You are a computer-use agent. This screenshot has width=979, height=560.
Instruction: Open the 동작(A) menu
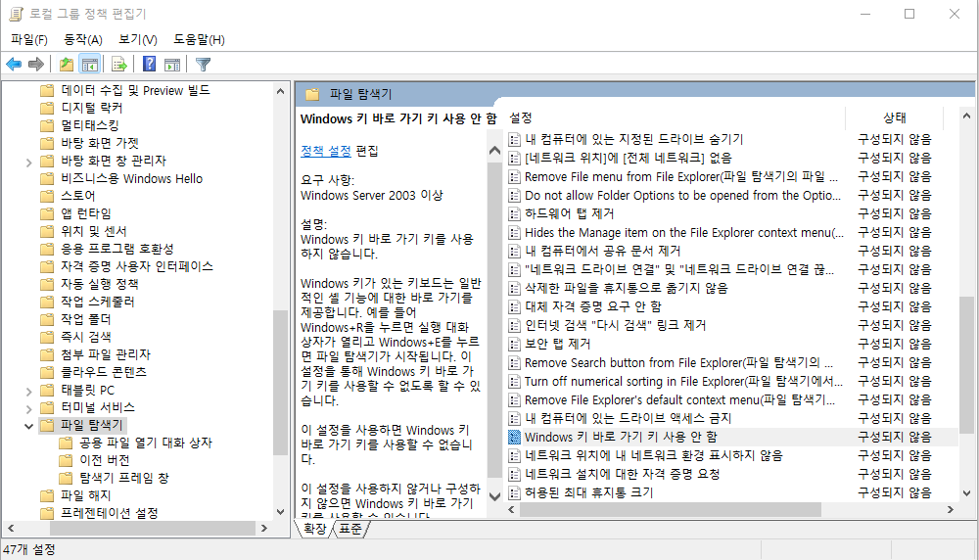point(83,40)
